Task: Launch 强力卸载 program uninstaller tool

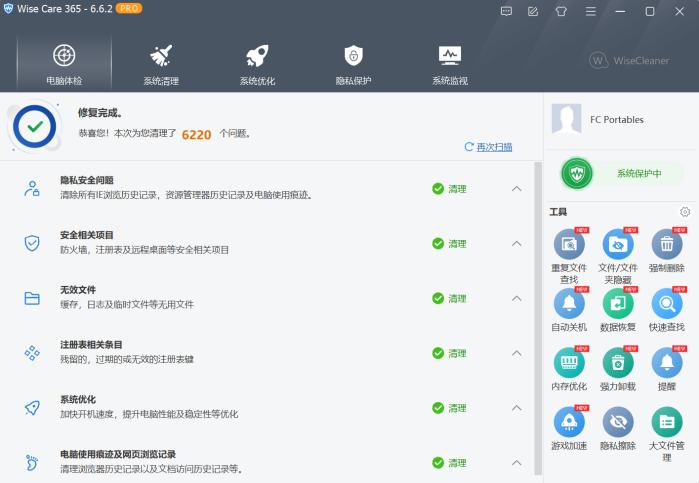Action: tap(618, 363)
